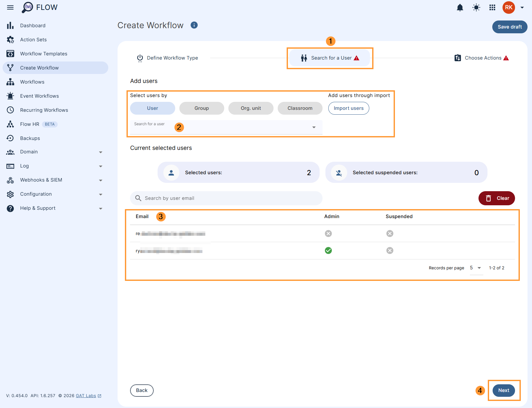The width and height of the screenshot is (532, 408).
Task: Click the Search by user email field
Action: [x=226, y=198]
